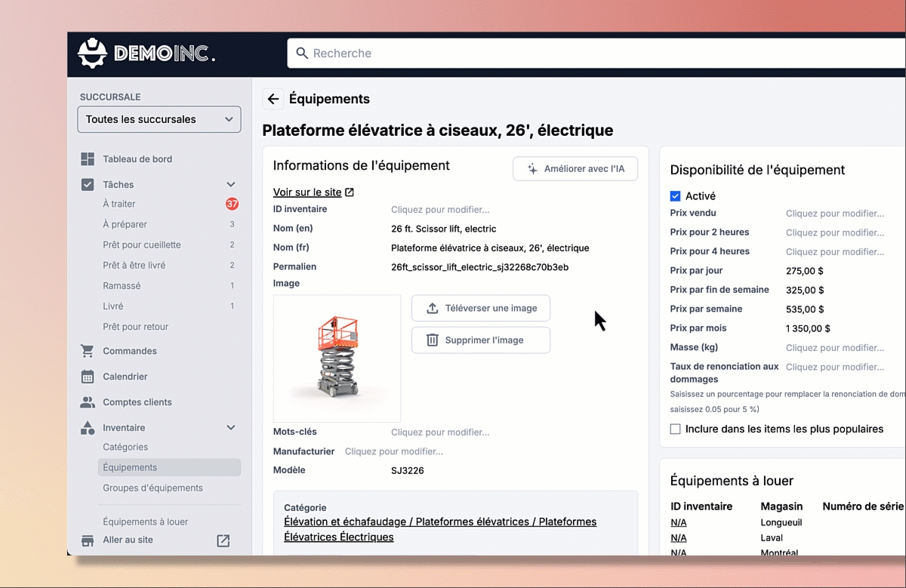This screenshot has height=588, width=906.
Task: Click the external link icon beside Aller au site
Action: 223,540
